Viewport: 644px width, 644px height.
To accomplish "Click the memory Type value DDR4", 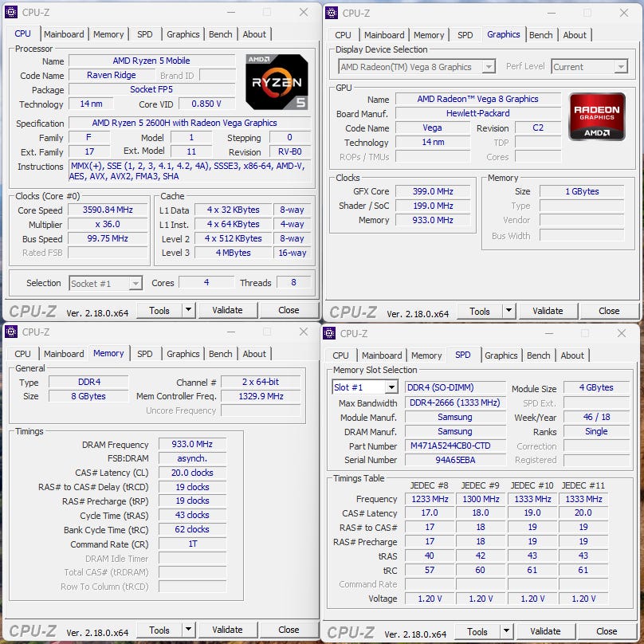I will coord(89,382).
